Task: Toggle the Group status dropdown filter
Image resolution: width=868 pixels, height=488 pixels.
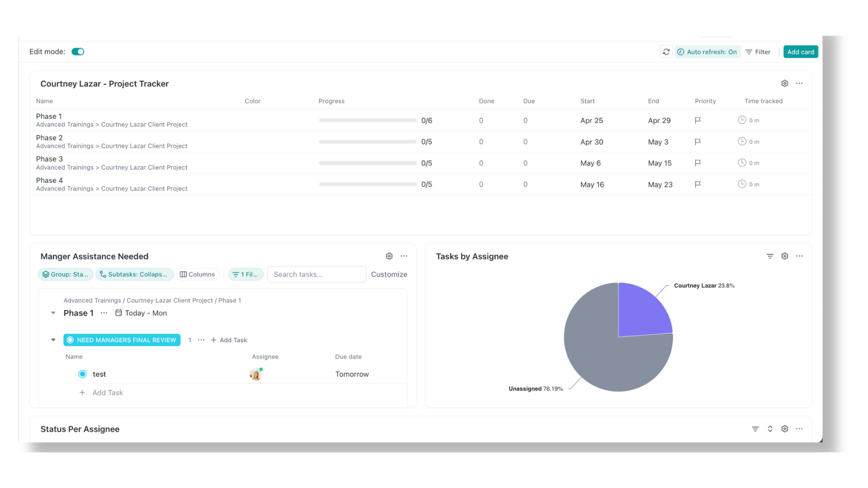Action: coord(65,274)
